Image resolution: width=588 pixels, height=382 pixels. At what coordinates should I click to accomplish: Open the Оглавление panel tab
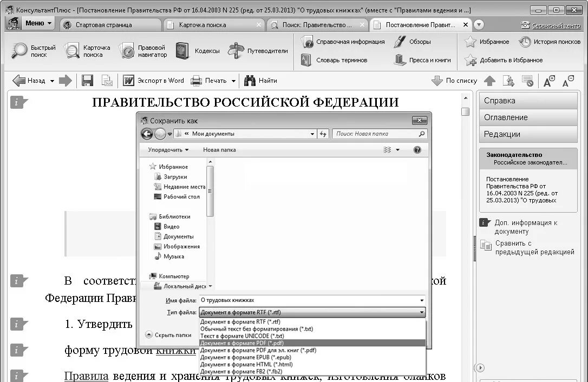pos(528,117)
